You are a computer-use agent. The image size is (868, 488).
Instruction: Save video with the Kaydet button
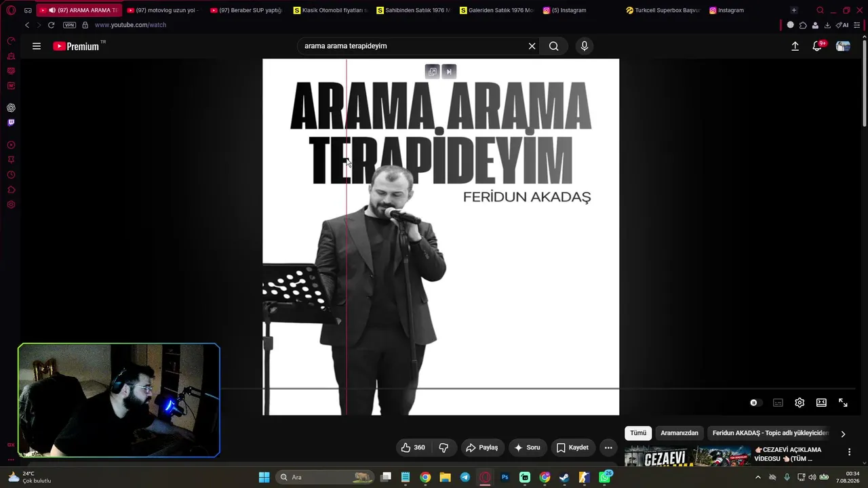(x=572, y=447)
